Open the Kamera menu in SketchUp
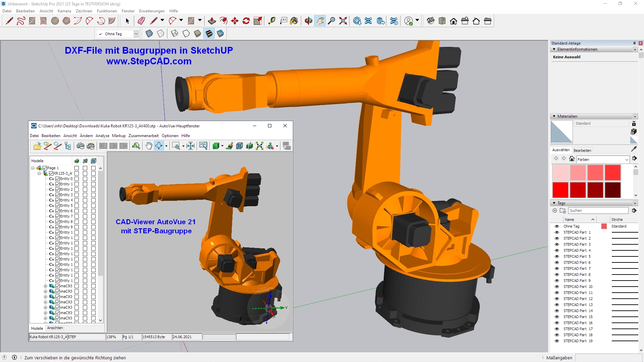The width and height of the screenshot is (644, 362). click(x=64, y=11)
